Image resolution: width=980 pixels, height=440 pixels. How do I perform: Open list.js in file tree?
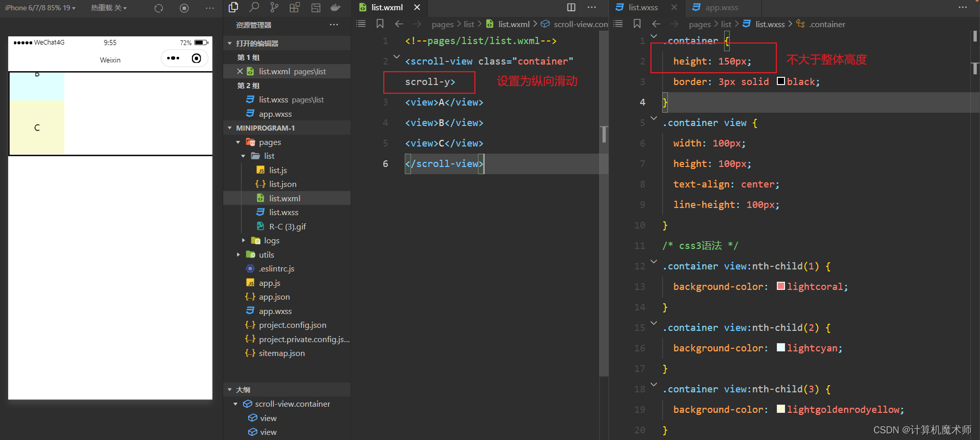click(278, 170)
